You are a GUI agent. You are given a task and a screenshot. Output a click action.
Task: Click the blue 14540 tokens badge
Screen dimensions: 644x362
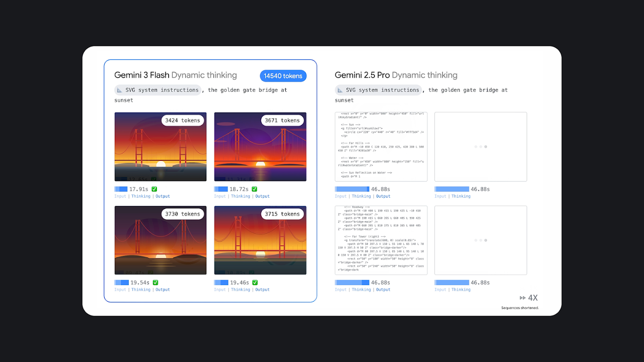coord(283,76)
